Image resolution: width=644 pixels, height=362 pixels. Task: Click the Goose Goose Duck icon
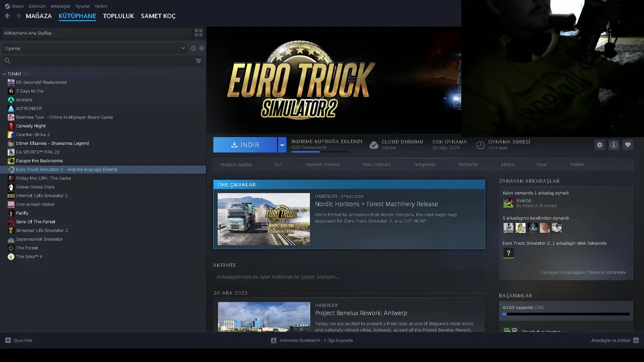point(11,187)
